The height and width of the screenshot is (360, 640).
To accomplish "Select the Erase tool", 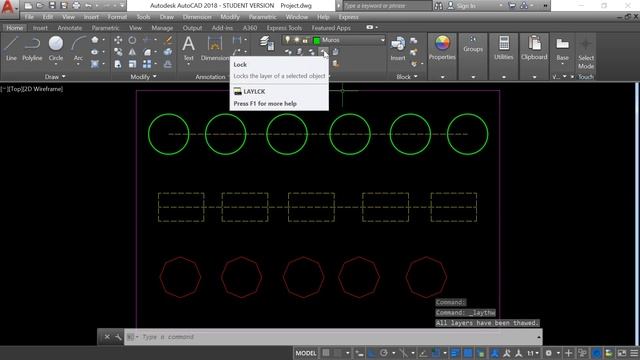I will tap(168, 40).
